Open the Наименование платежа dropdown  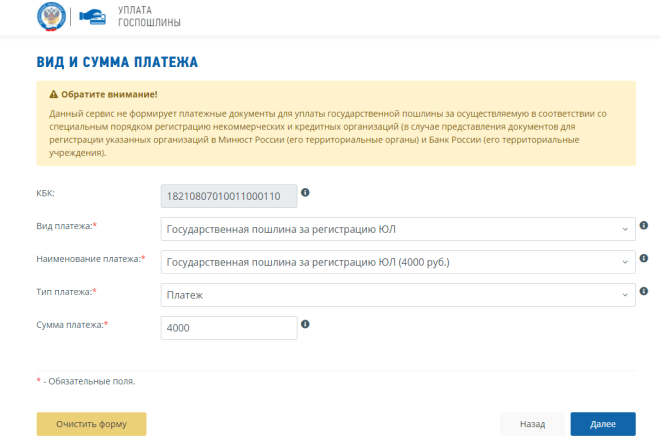[397, 262]
